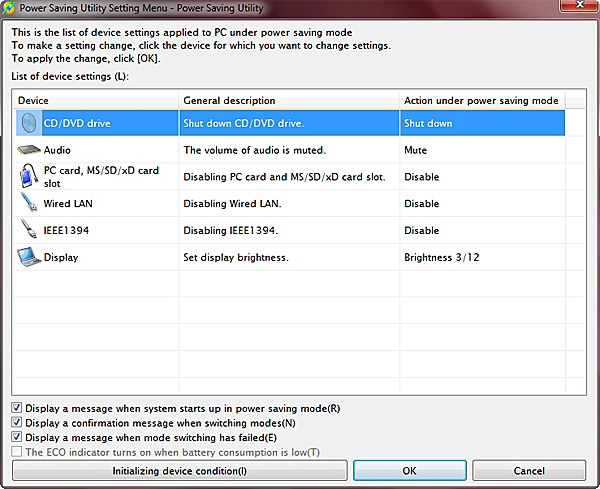
Task: Uncheck confirmation message when switching modes
Action: pyautogui.click(x=18, y=422)
